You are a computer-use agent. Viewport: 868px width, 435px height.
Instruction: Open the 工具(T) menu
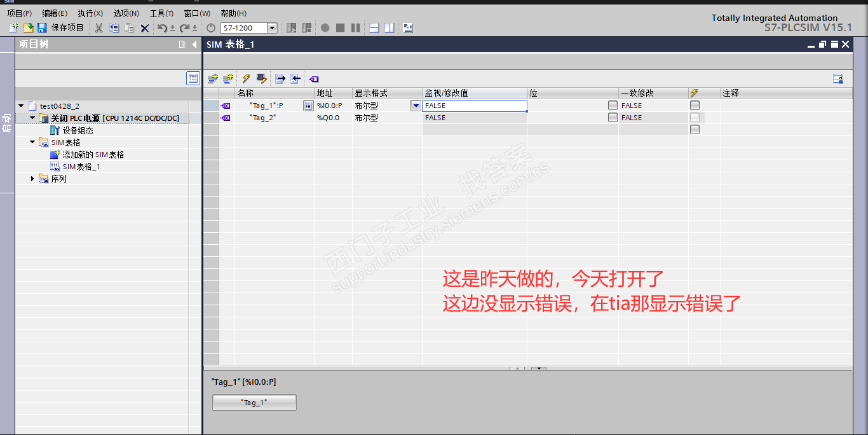point(161,13)
